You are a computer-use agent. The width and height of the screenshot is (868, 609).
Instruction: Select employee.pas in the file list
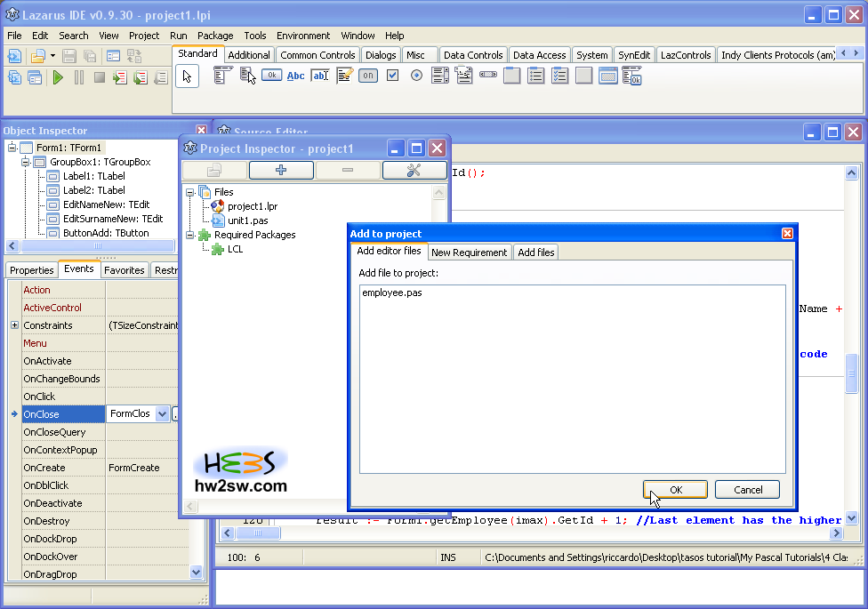pyautogui.click(x=392, y=292)
